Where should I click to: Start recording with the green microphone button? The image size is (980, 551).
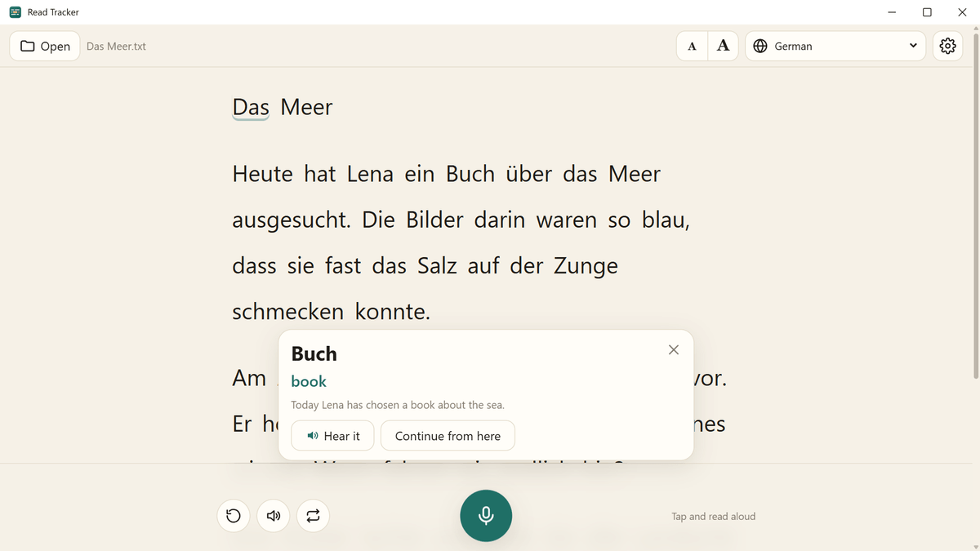pos(486,516)
